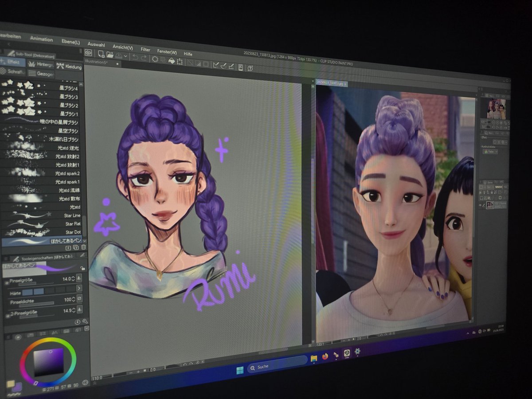532x399 pixels.
Task: Open the Animation menu
Action: pos(42,39)
